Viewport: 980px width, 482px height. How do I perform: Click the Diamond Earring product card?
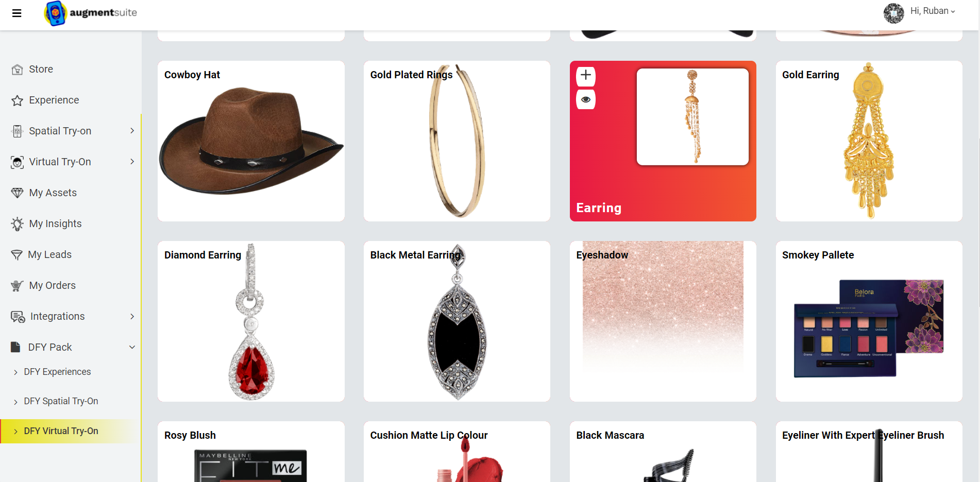(x=251, y=321)
